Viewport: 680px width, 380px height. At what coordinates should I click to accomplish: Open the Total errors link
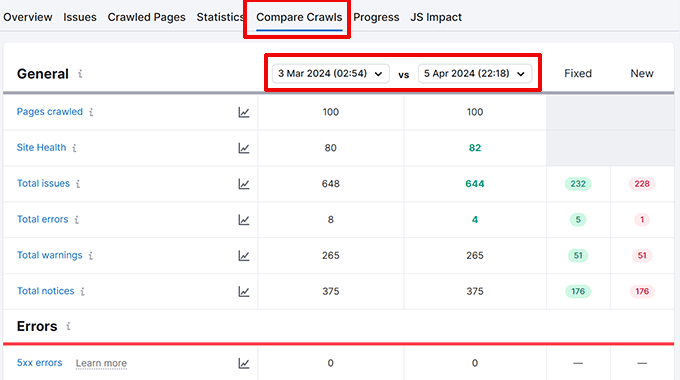(42, 219)
